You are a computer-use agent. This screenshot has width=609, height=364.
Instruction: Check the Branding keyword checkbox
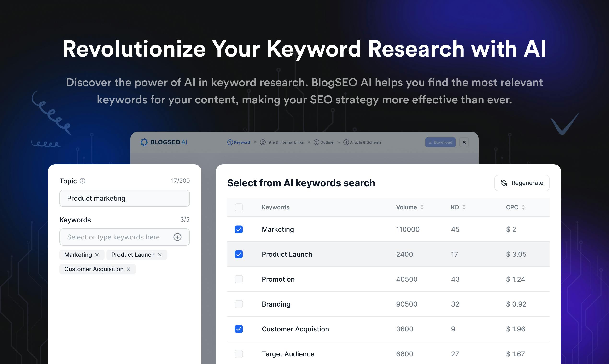tap(239, 304)
